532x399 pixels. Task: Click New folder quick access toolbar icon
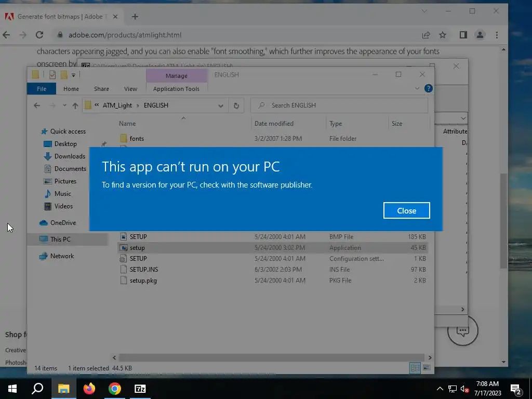(x=64, y=75)
